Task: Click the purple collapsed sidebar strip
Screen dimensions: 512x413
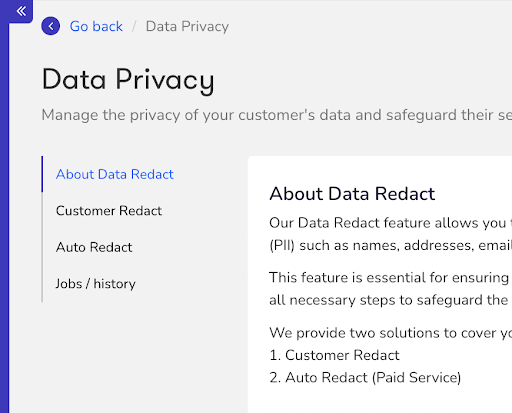Action: coord(4,217)
